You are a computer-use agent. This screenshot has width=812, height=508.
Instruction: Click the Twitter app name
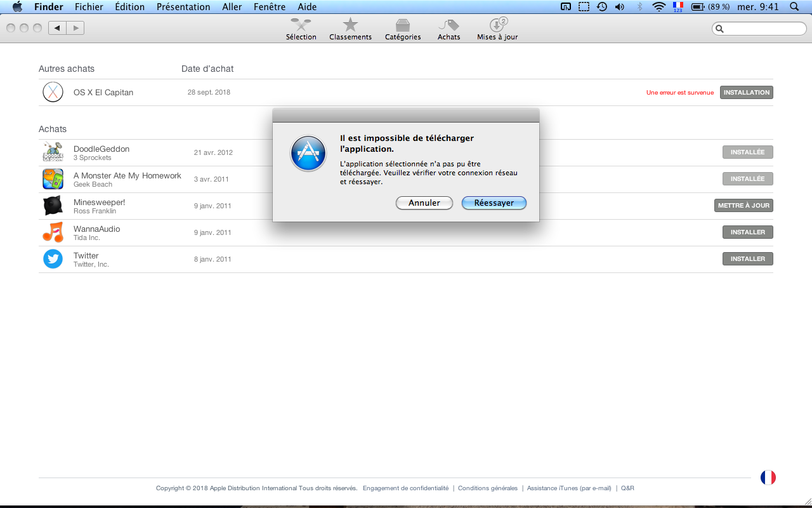click(86, 255)
